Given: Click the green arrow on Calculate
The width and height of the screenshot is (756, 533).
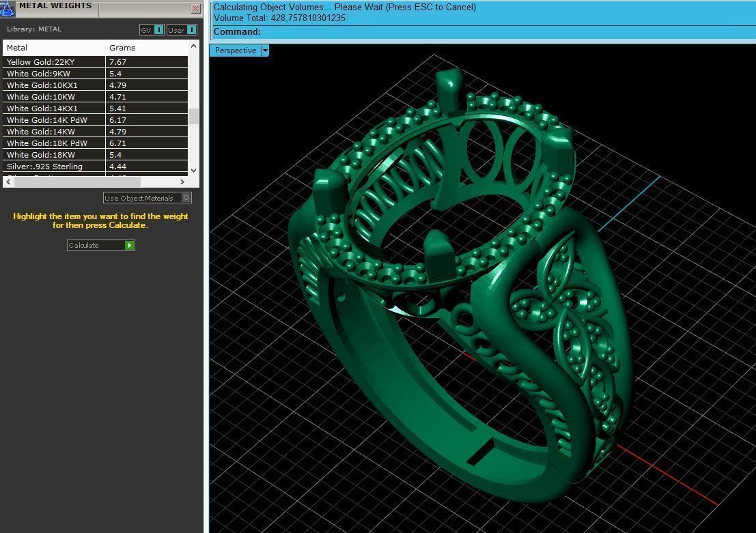Looking at the screenshot, I should 129,245.
